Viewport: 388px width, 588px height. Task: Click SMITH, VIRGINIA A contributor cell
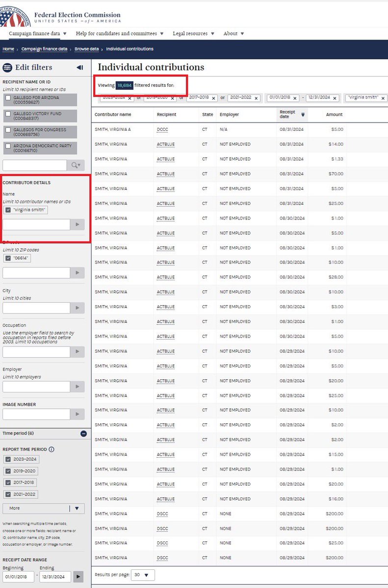(x=112, y=129)
